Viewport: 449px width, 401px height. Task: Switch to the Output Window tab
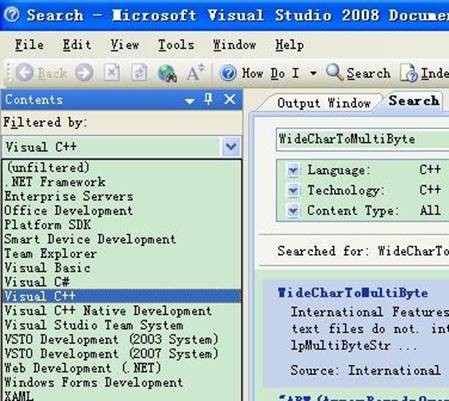[x=324, y=103]
